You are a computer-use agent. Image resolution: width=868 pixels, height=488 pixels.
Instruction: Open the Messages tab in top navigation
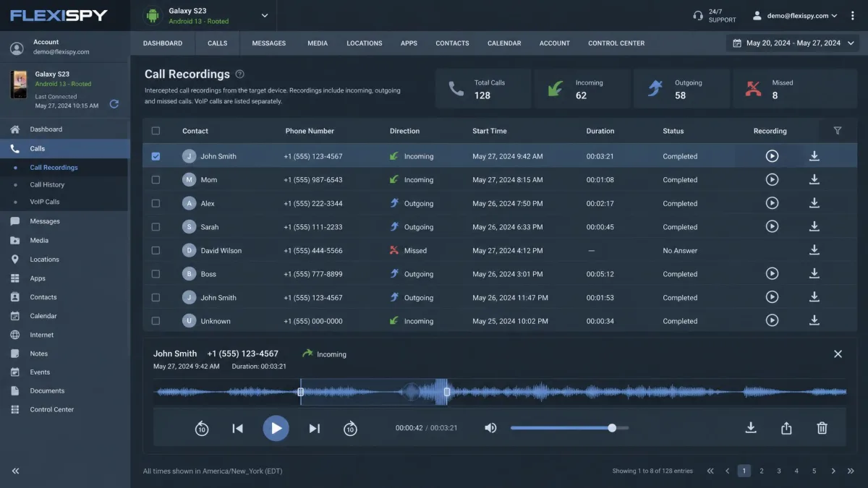click(x=269, y=43)
